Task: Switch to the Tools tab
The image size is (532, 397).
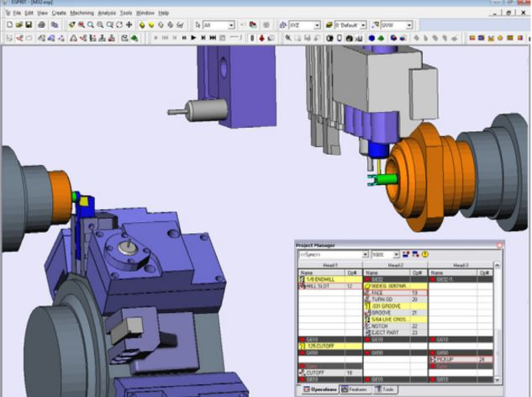Action: coord(387,389)
